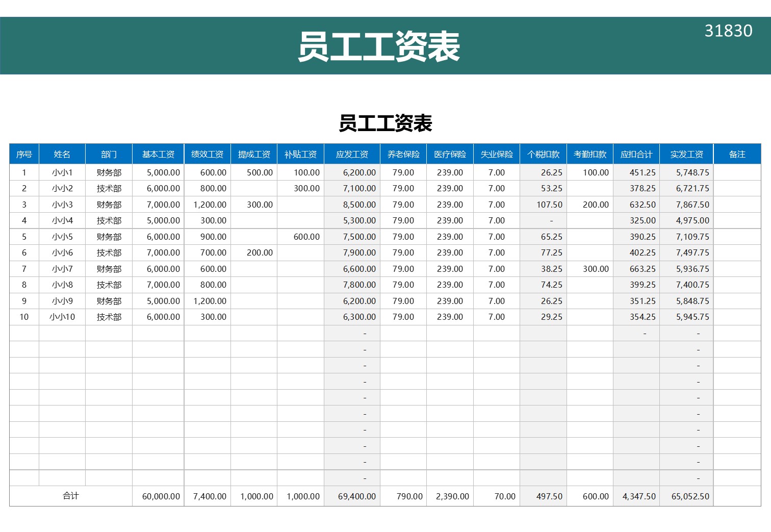Click the large white 员工工资表 banner title

coord(379,46)
